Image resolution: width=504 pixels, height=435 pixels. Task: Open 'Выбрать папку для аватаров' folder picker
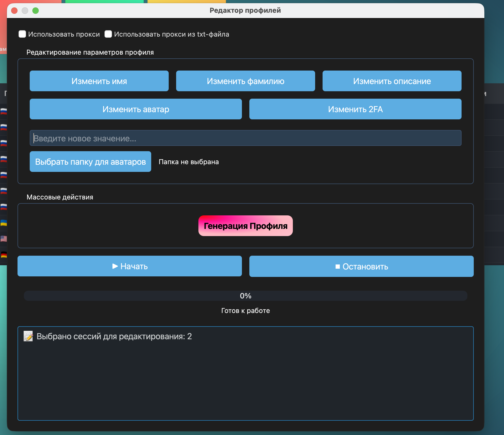tap(90, 162)
